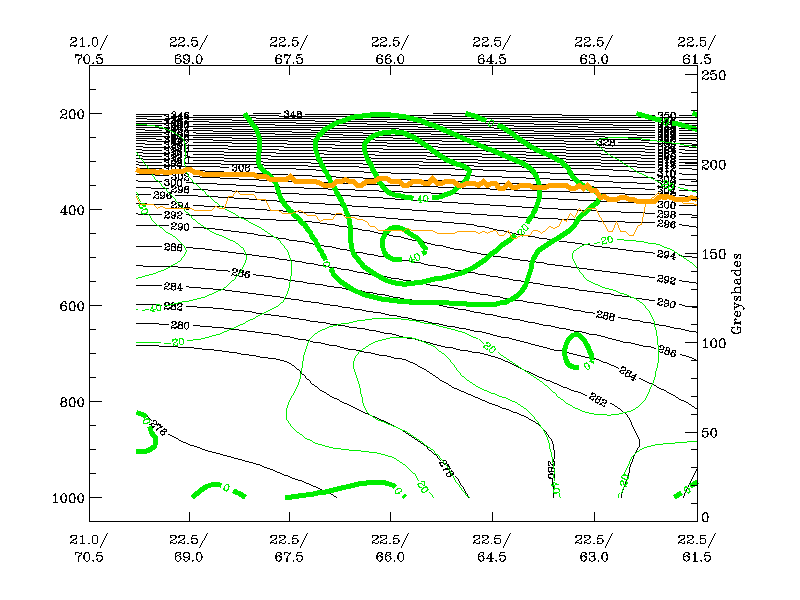
Task: Click the 348 isentrope label near the top
Action: coord(294,115)
